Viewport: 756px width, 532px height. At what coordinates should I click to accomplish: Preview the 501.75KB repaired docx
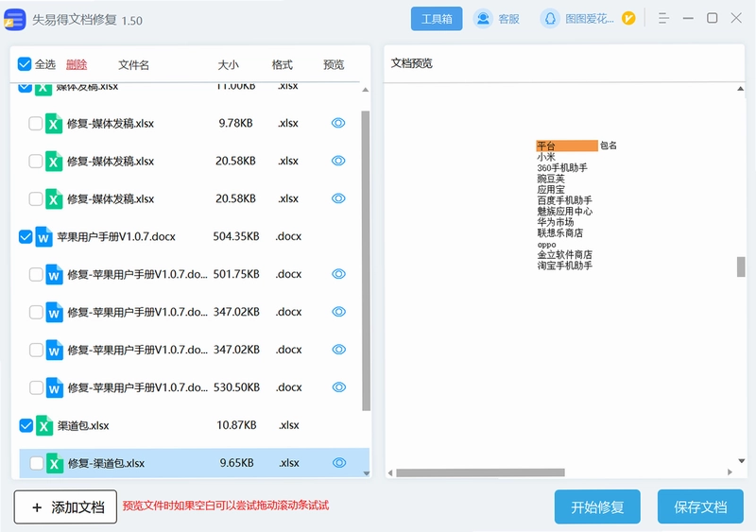[339, 274]
